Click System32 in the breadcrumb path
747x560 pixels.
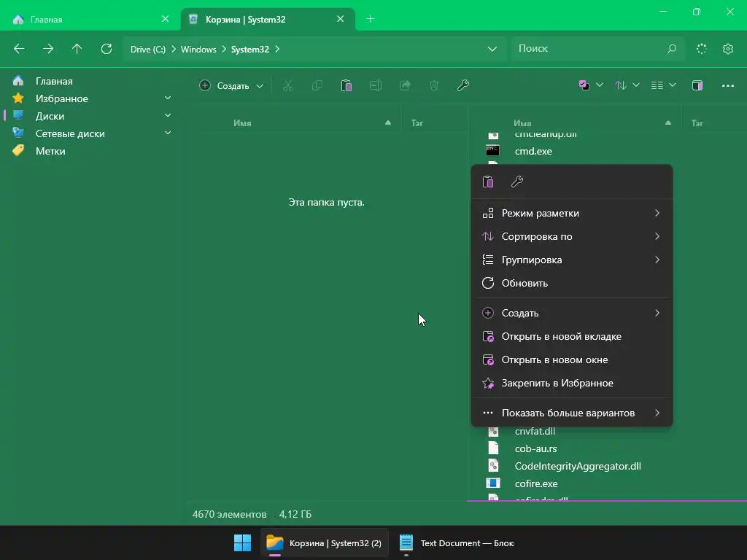[250, 49]
